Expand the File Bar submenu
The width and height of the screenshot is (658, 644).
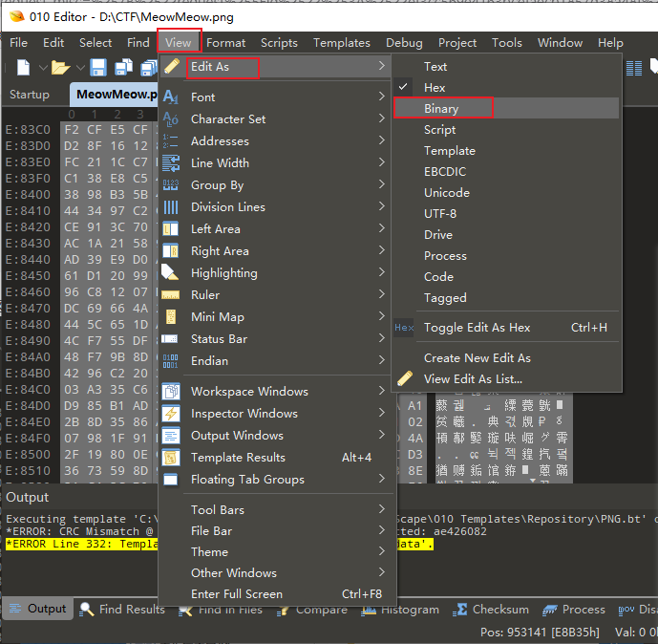381,529
